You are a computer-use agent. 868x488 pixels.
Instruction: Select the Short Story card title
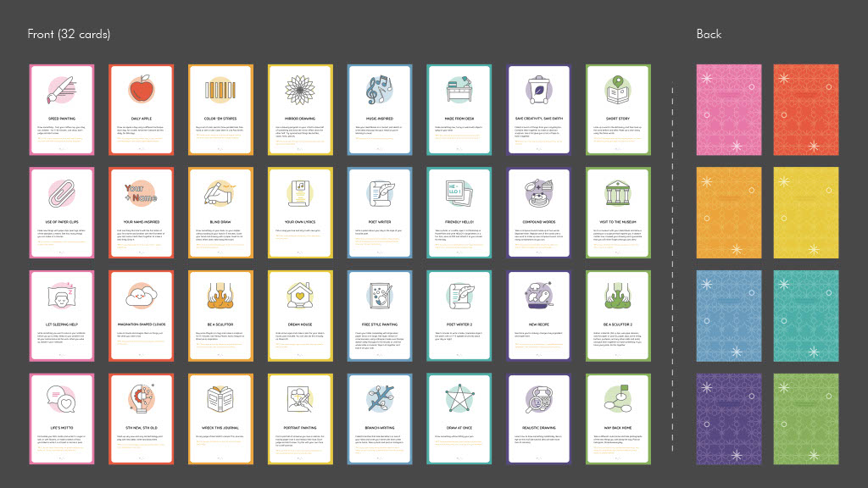pyautogui.click(x=618, y=119)
